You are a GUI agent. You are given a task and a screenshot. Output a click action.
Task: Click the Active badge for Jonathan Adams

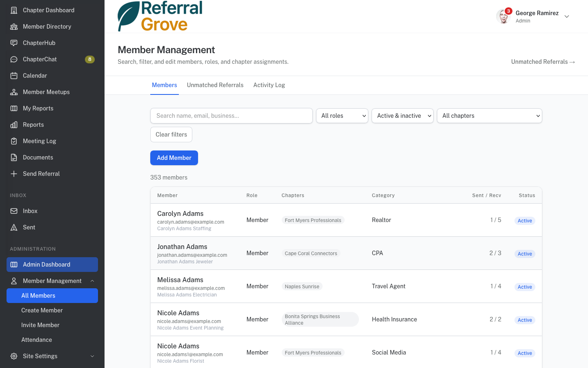tap(525, 254)
